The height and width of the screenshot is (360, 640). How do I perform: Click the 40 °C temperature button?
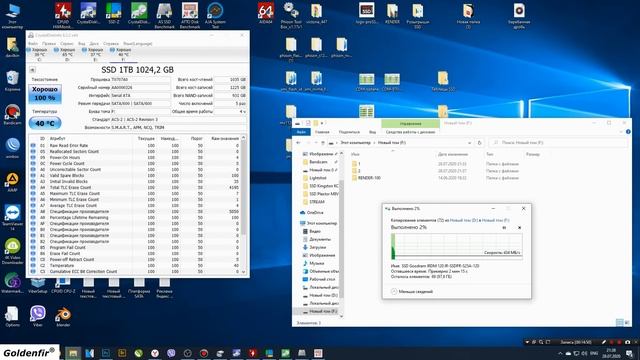pos(45,123)
